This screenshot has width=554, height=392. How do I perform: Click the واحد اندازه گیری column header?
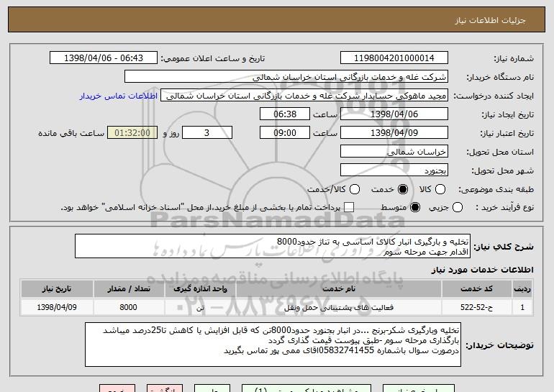(200, 289)
